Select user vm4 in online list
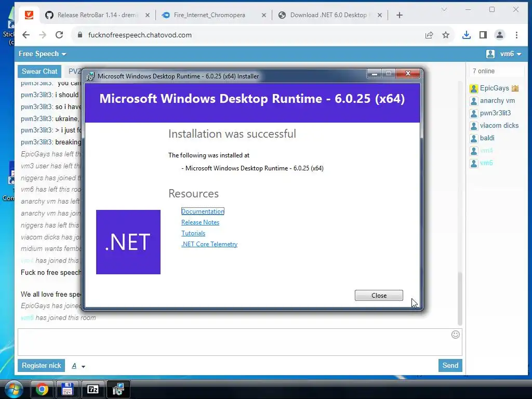 [x=486, y=150]
